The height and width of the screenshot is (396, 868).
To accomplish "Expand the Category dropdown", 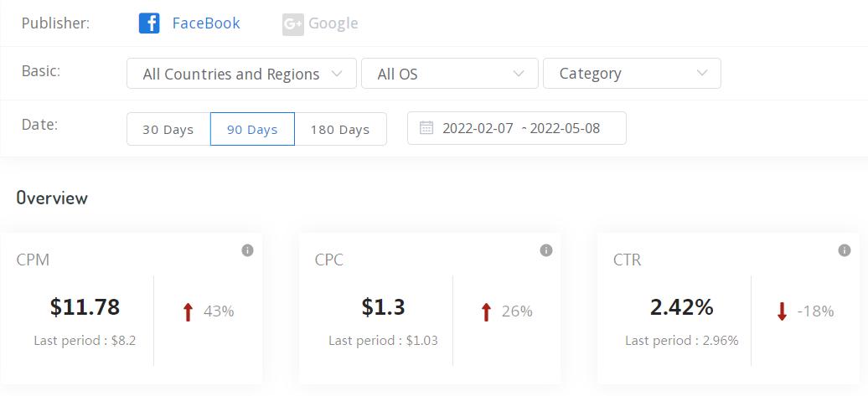I will (632, 74).
